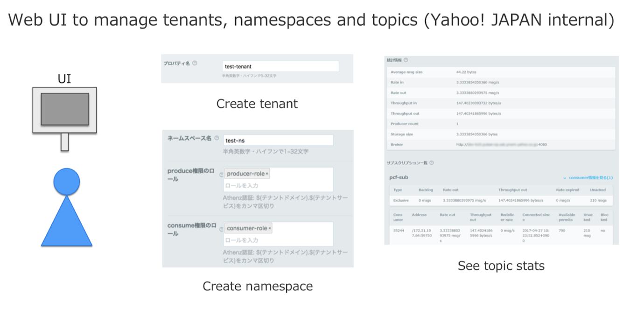Select value 147.40230393732 bytes/s
Image resolution: width=644 pixels, height=310 pixels.
tap(478, 103)
